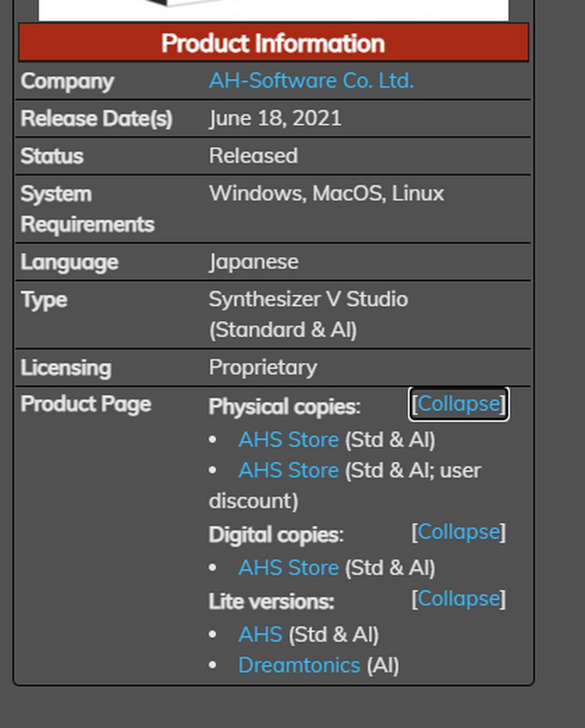Click the Released status value
The height and width of the screenshot is (728, 585).
point(253,156)
